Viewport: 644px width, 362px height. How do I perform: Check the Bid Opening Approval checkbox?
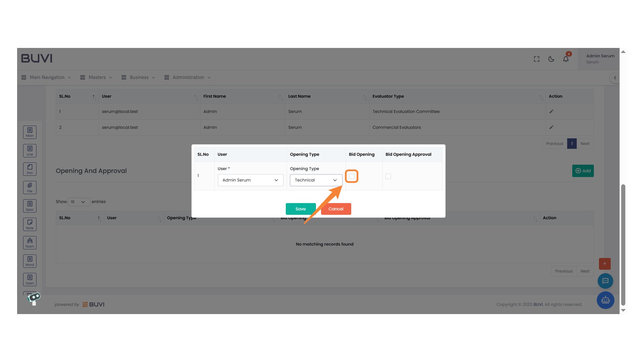(388, 176)
